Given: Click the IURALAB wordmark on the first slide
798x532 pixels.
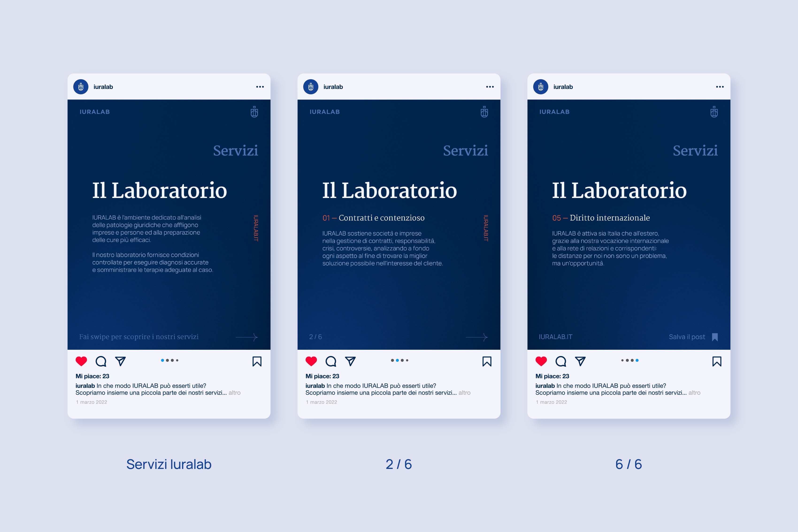Looking at the screenshot, I should [x=95, y=112].
